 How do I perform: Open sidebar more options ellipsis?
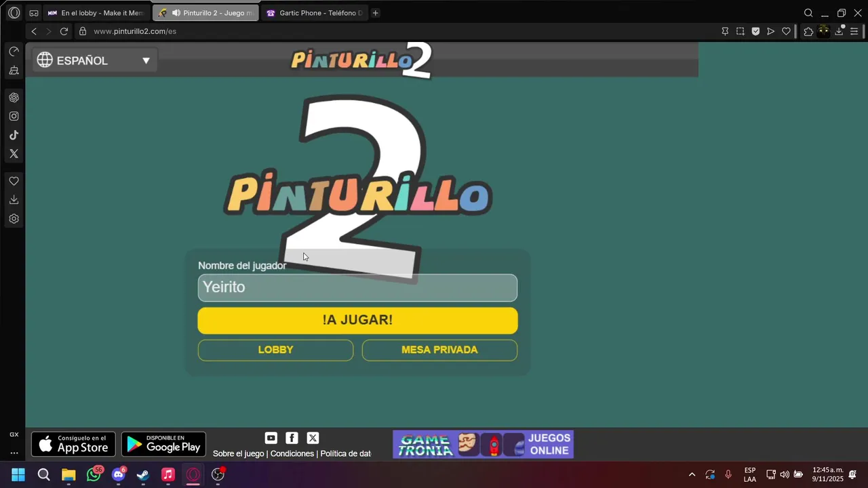pos(14,453)
